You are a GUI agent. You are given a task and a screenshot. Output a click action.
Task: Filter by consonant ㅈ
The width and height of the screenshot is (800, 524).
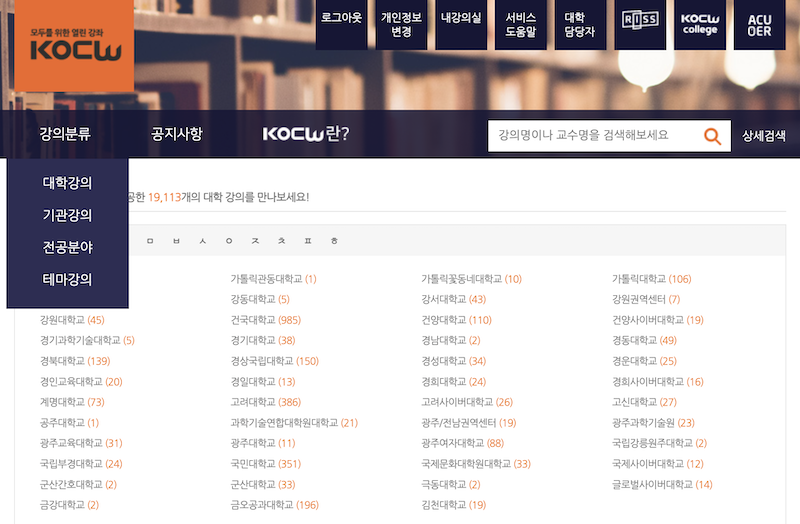pos(255,241)
